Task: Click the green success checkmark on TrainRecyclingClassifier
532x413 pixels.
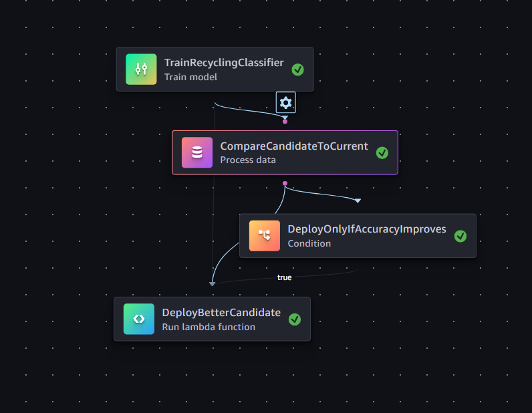Action: [x=297, y=70]
